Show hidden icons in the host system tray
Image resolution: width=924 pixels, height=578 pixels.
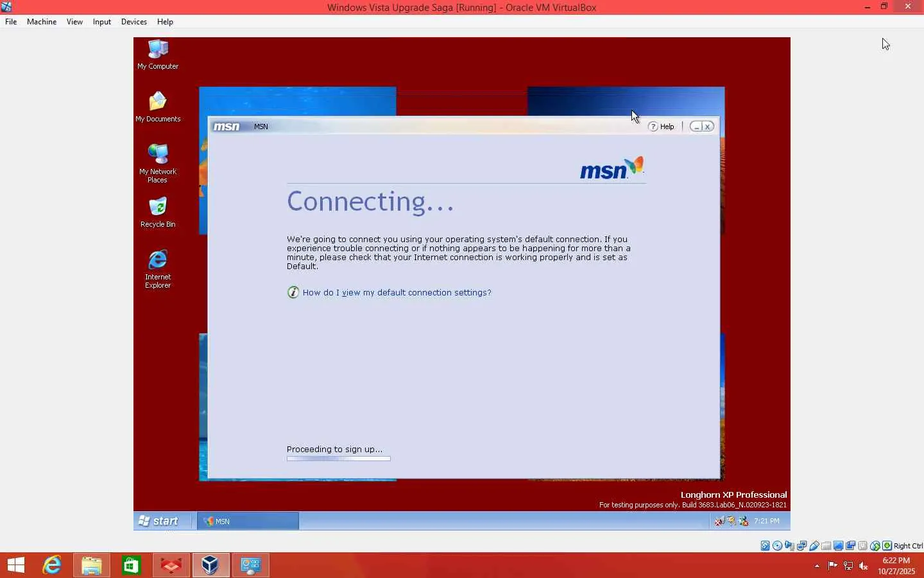817,566
